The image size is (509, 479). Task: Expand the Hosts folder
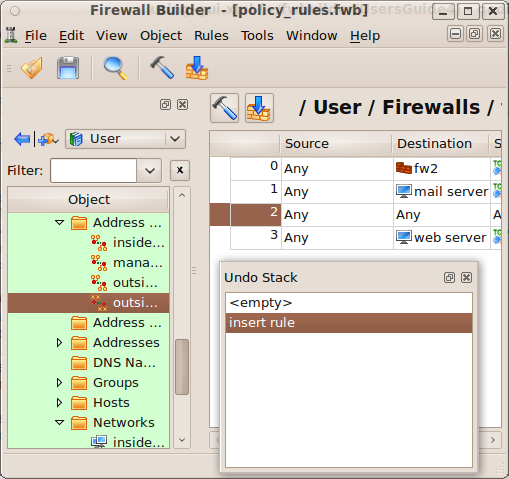(59, 403)
